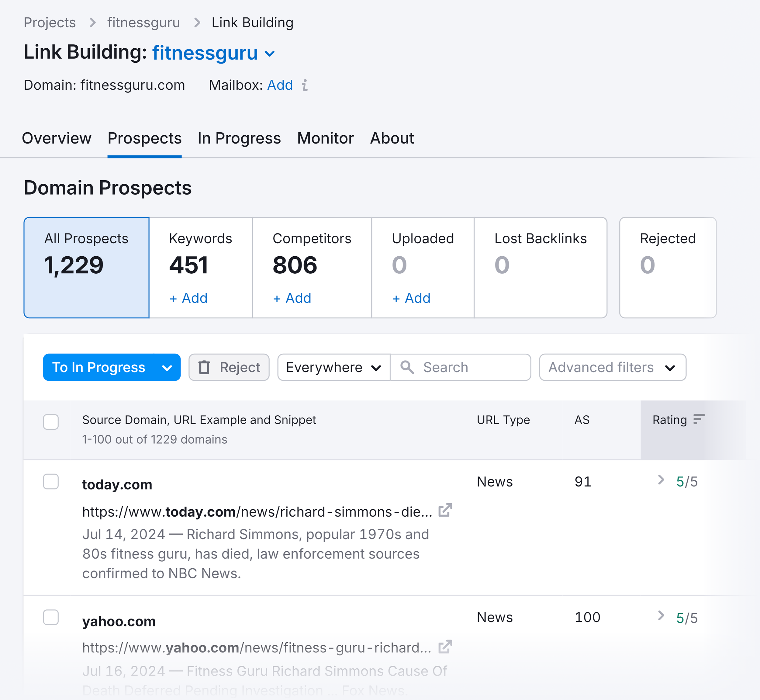Select the Keywords 451 card
Screen dimensions: 760x700
[x=201, y=267]
